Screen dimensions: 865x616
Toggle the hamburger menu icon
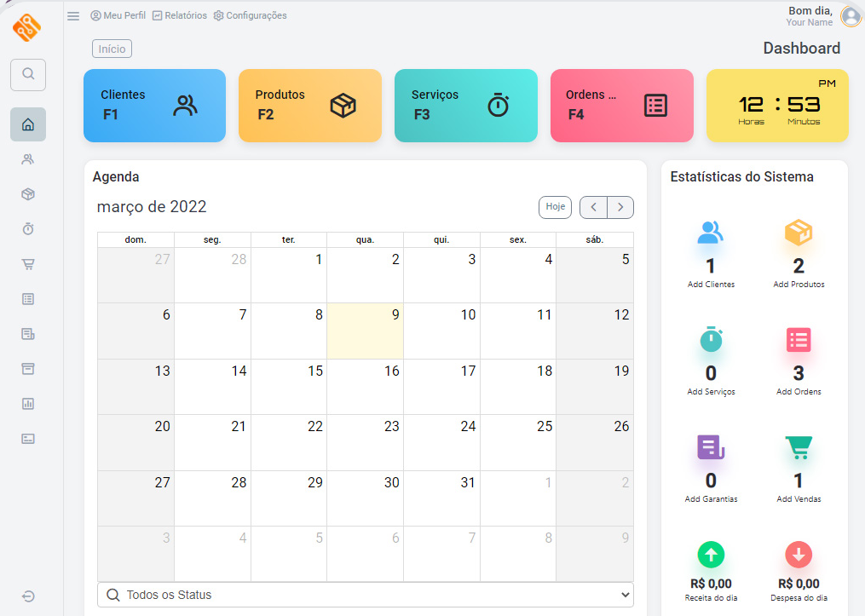pyautogui.click(x=73, y=16)
